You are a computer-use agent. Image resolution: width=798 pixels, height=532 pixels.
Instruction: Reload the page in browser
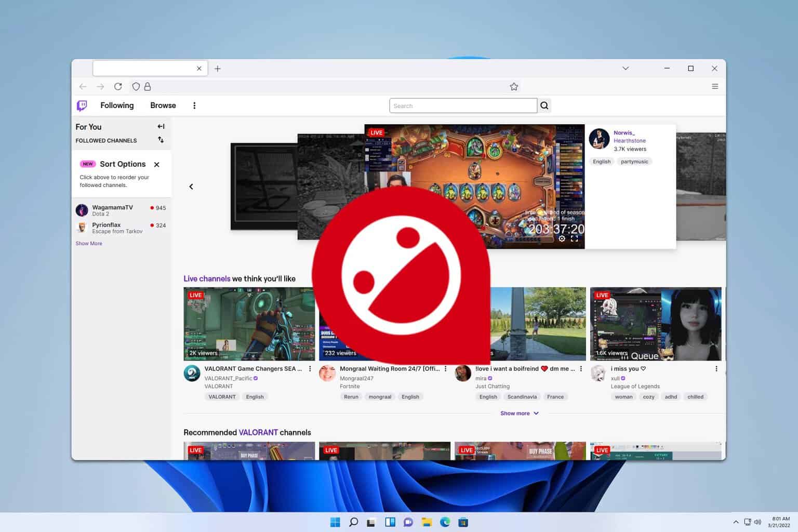(118, 87)
